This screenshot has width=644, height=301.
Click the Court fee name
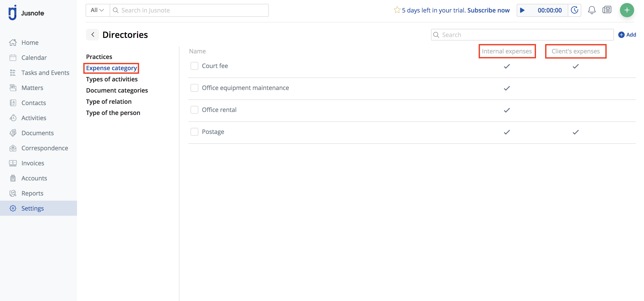(x=215, y=66)
